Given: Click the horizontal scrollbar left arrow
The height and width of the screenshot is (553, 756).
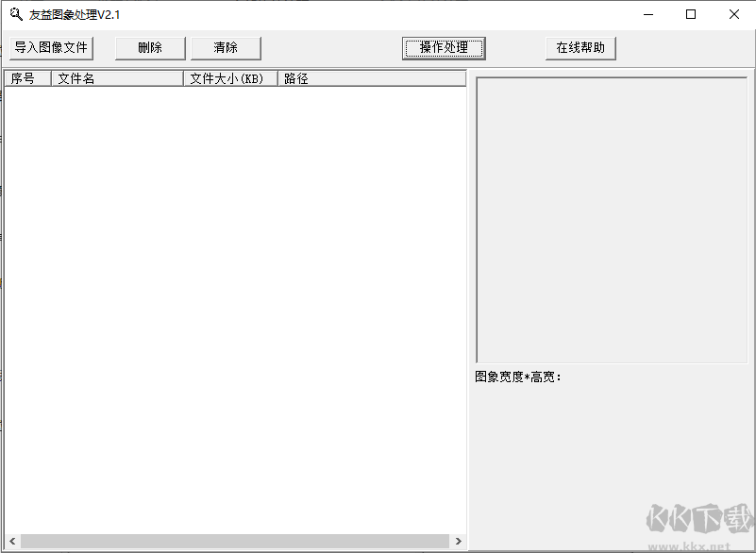Looking at the screenshot, I should click(x=12, y=541).
